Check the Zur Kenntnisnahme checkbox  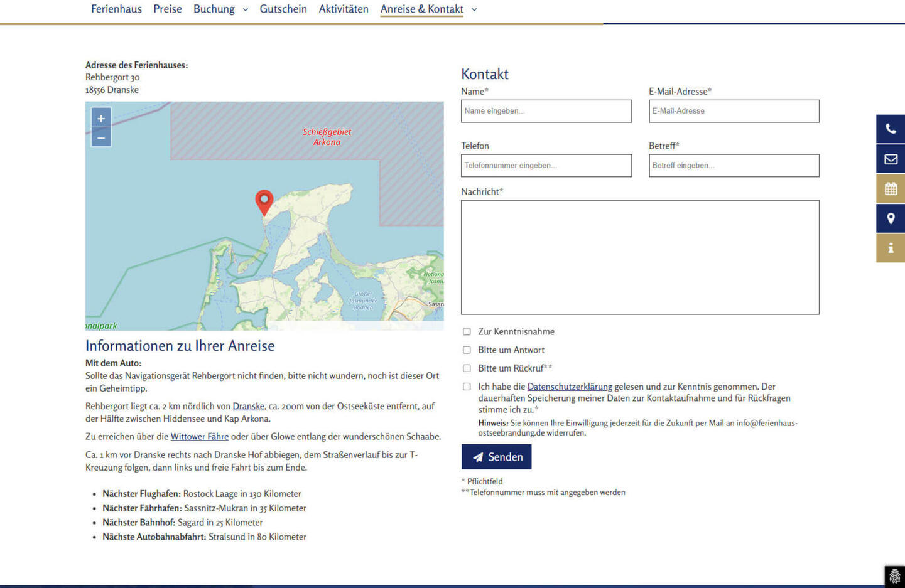point(467,331)
